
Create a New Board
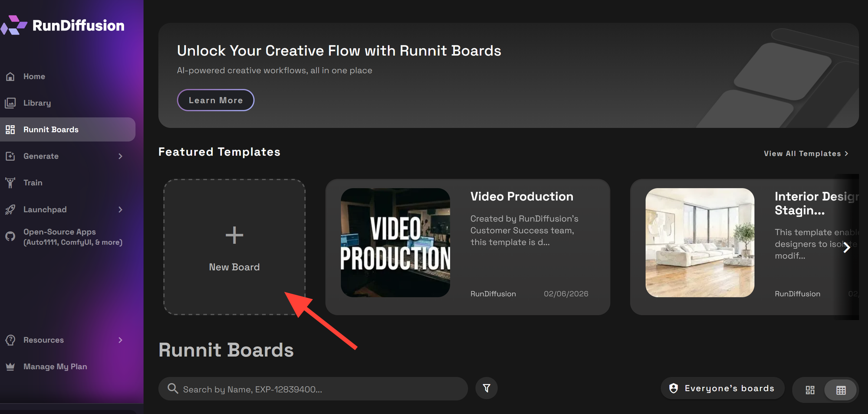234,247
